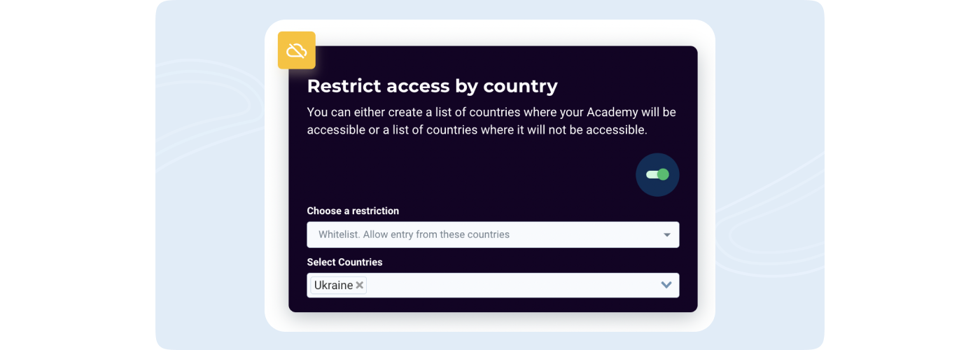Click the "Select Countries" label
980x350 pixels.
[344, 262]
